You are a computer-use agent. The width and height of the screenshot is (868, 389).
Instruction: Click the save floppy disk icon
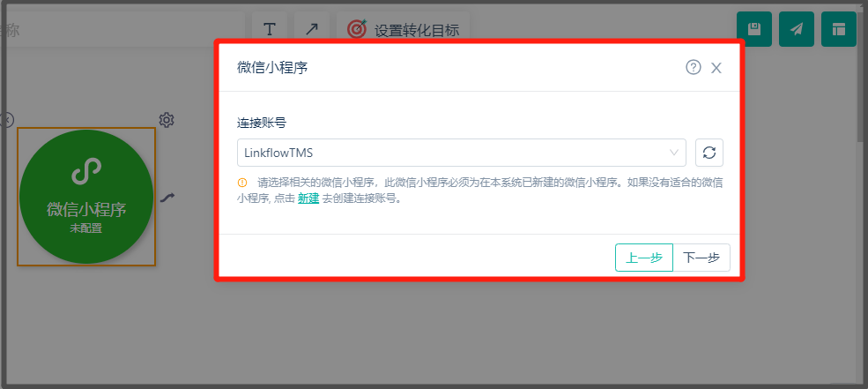(x=754, y=29)
